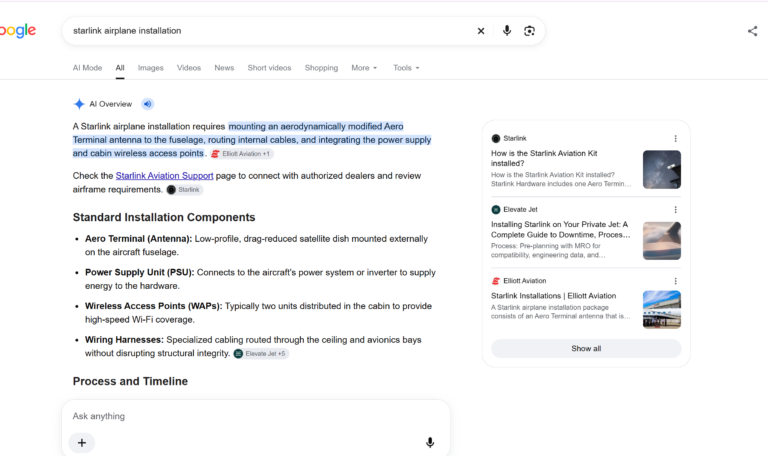The width and height of the screenshot is (768, 456).
Task: Clear the search query with X icon
Action: [481, 31]
